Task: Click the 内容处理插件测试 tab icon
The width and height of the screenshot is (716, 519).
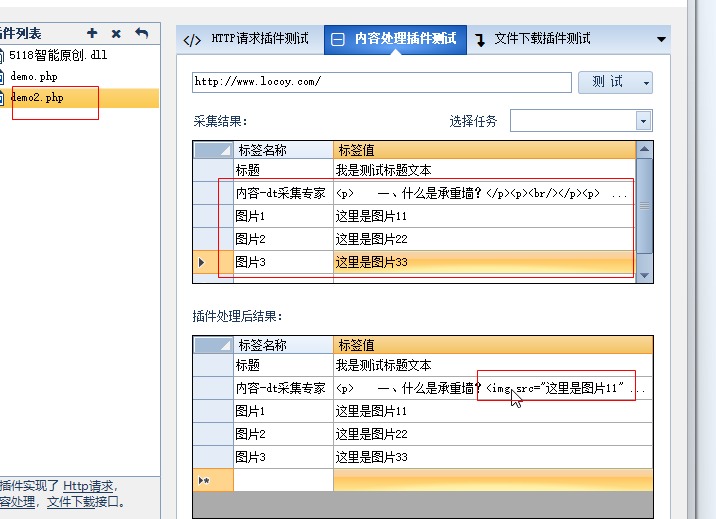Action: 337,39
